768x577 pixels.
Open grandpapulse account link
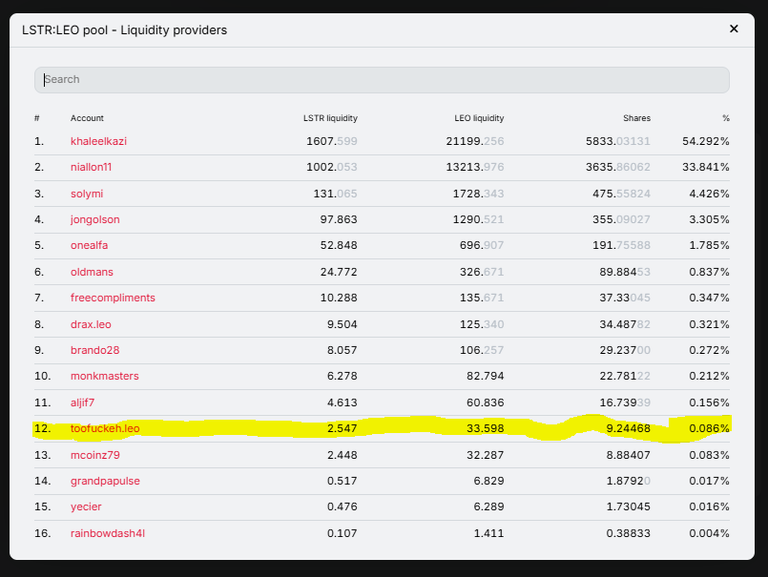pos(105,481)
